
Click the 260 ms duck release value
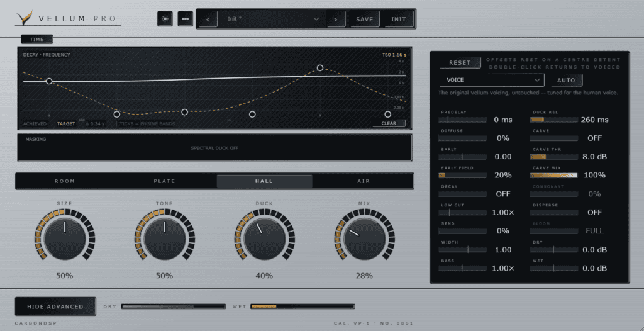click(x=594, y=120)
